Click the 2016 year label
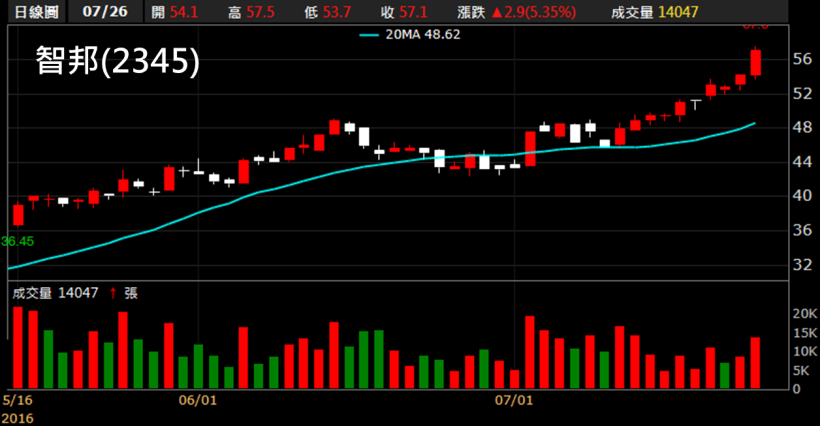The height and width of the screenshot is (426, 820). [x=17, y=418]
